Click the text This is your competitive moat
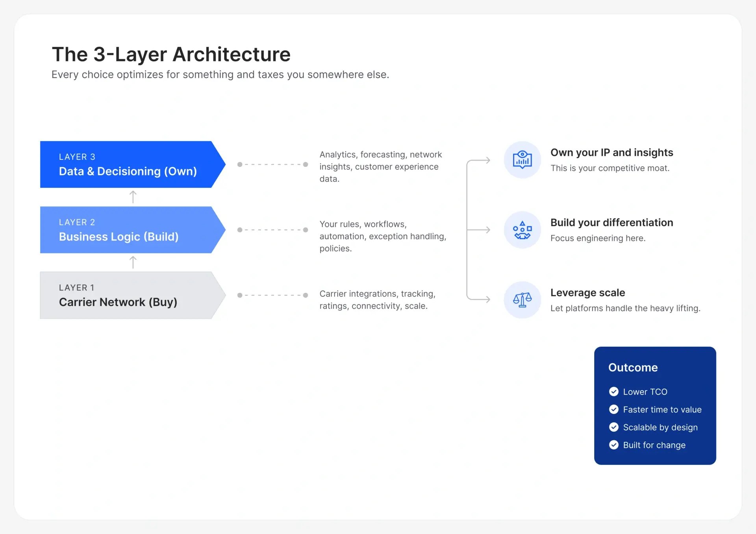The height and width of the screenshot is (534, 756). point(610,168)
